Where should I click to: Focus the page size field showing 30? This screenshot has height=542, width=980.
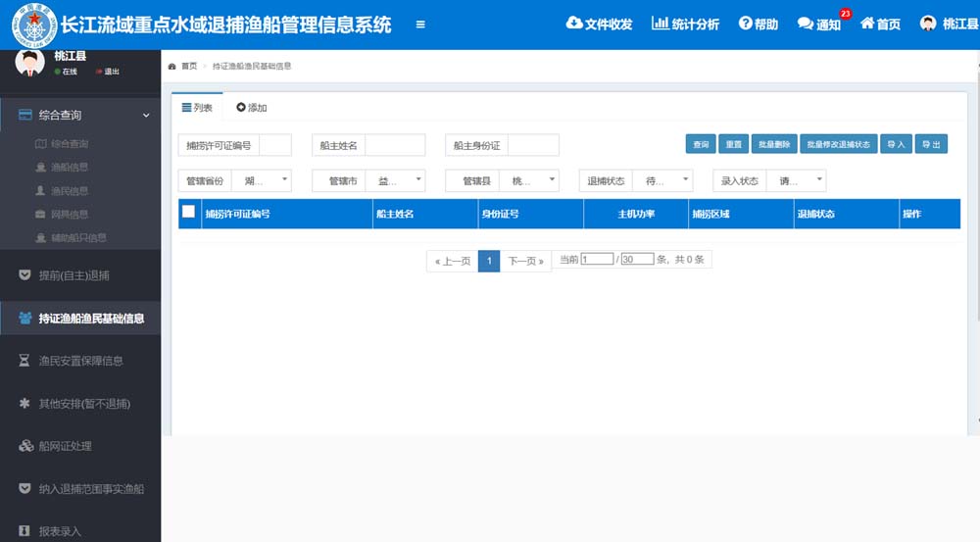pos(638,260)
